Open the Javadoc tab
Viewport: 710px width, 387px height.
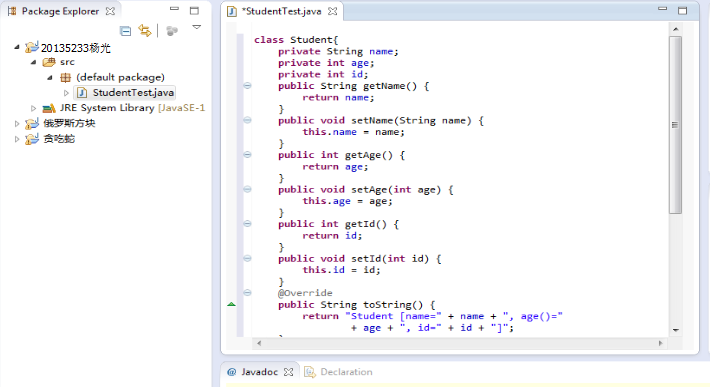pyautogui.click(x=259, y=372)
